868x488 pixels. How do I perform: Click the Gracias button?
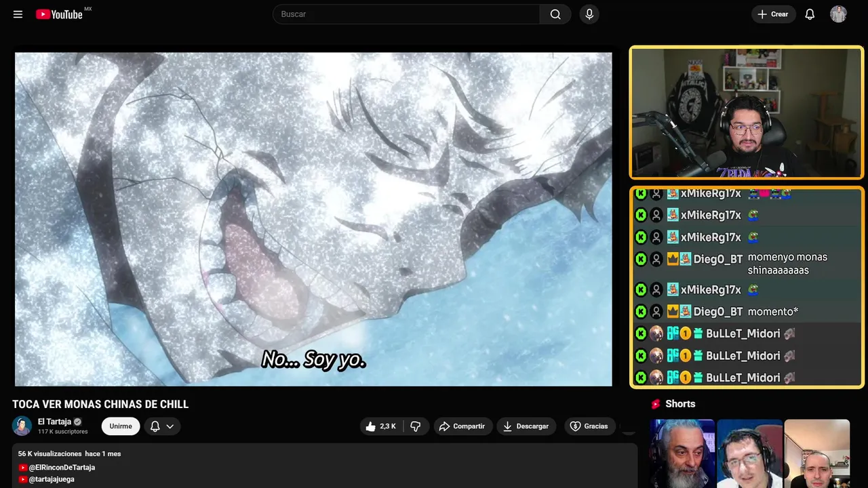point(589,426)
